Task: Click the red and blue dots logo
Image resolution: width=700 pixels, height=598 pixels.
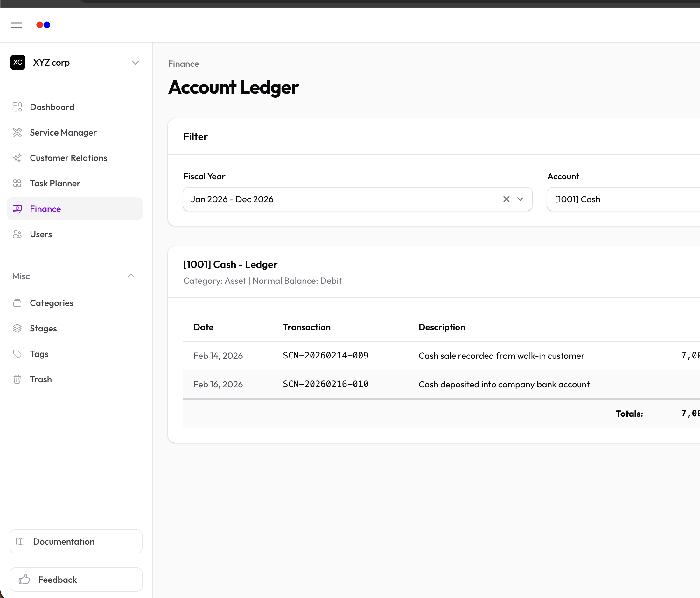Action: (43, 25)
